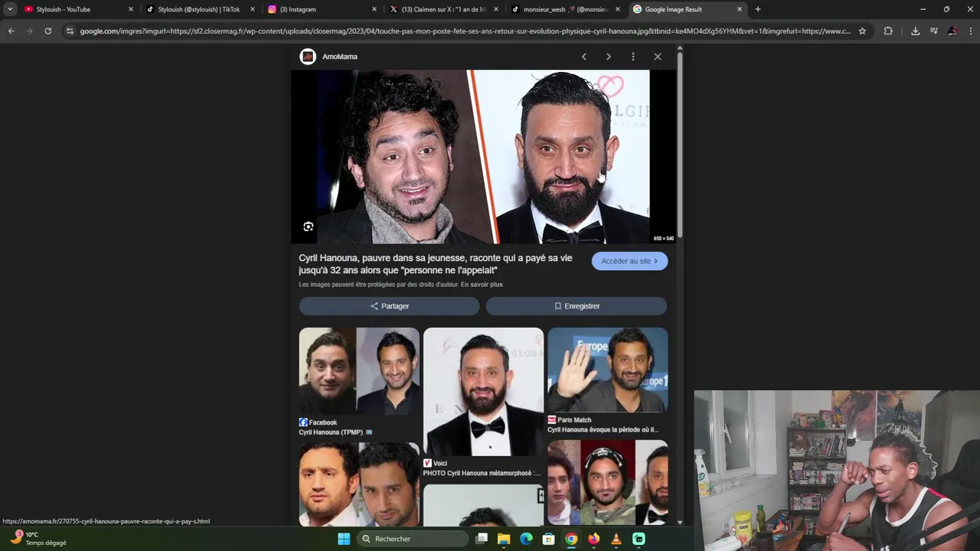Expand the tab search dropdown
The height and width of the screenshot is (551, 980).
(10, 9)
